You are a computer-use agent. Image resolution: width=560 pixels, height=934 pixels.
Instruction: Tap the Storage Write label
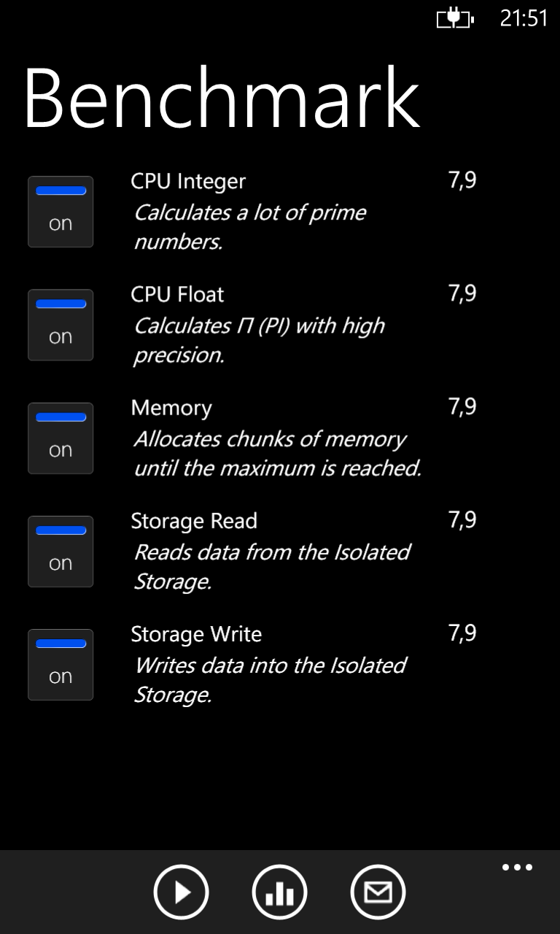[196, 634]
